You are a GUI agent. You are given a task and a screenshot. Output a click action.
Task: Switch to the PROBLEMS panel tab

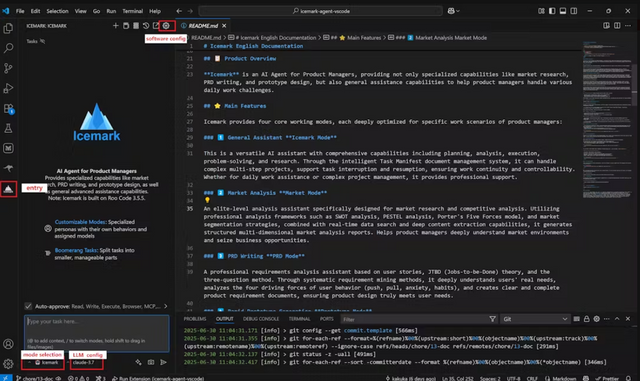coord(195,319)
